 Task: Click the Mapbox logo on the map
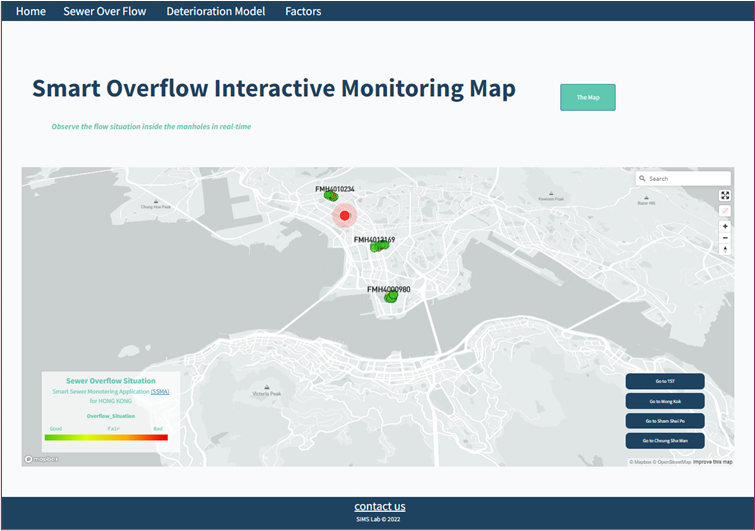click(42, 459)
